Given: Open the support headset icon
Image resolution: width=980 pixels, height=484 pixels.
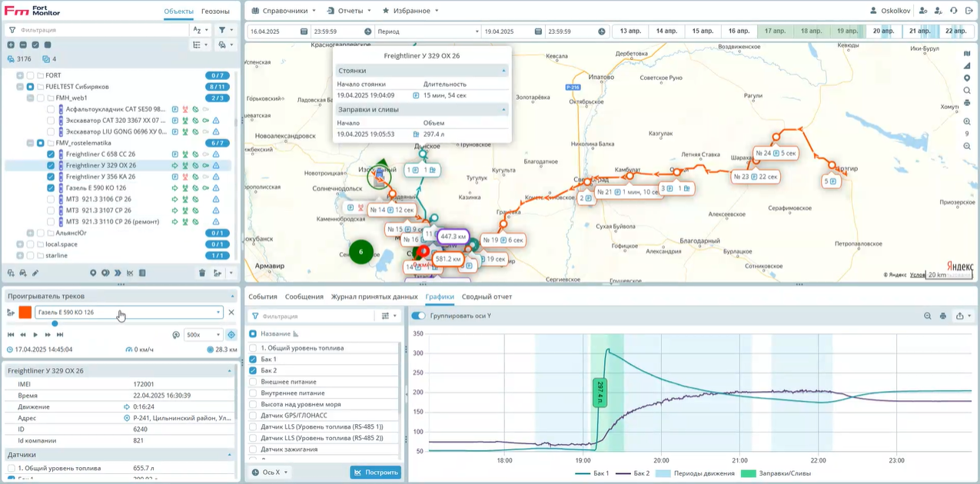Looking at the screenshot, I should 953,11.
